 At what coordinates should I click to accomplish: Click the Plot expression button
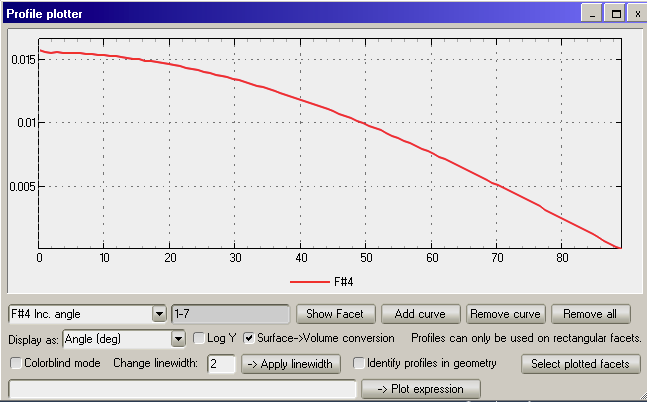[420, 388]
